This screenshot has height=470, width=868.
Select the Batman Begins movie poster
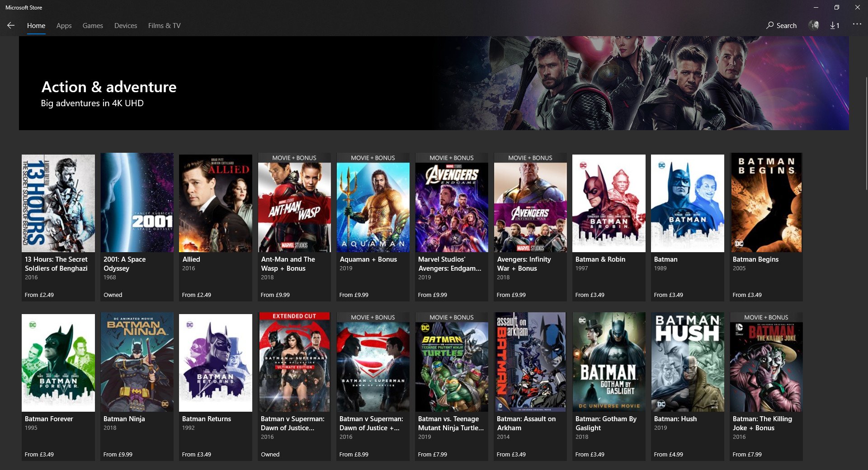(x=766, y=203)
